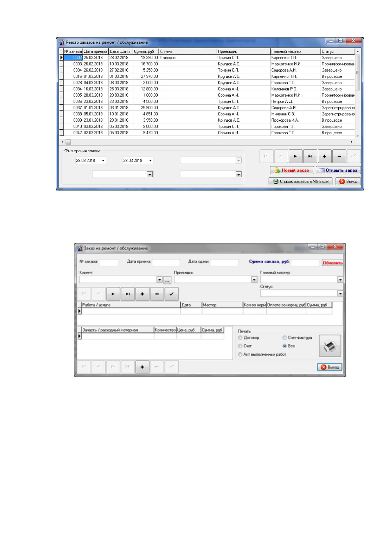Expand the Статус dropdown in order form
392x554 pixels.
click(x=340, y=293)
